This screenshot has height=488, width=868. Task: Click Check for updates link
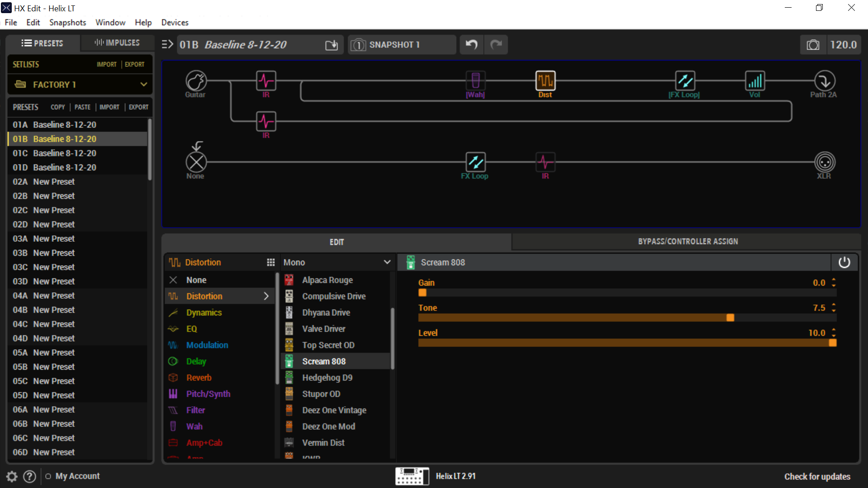point(817,477)
